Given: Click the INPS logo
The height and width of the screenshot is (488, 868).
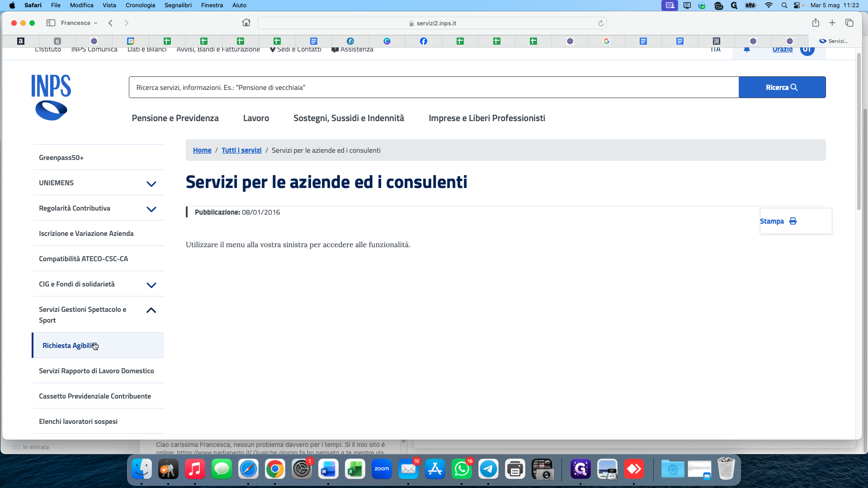Looking at the screenshot, I should (x=51, y=98).
